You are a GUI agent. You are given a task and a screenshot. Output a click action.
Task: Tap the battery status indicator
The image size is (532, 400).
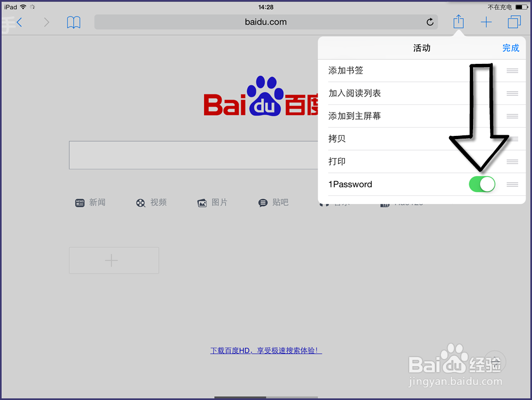click(522, 7)
